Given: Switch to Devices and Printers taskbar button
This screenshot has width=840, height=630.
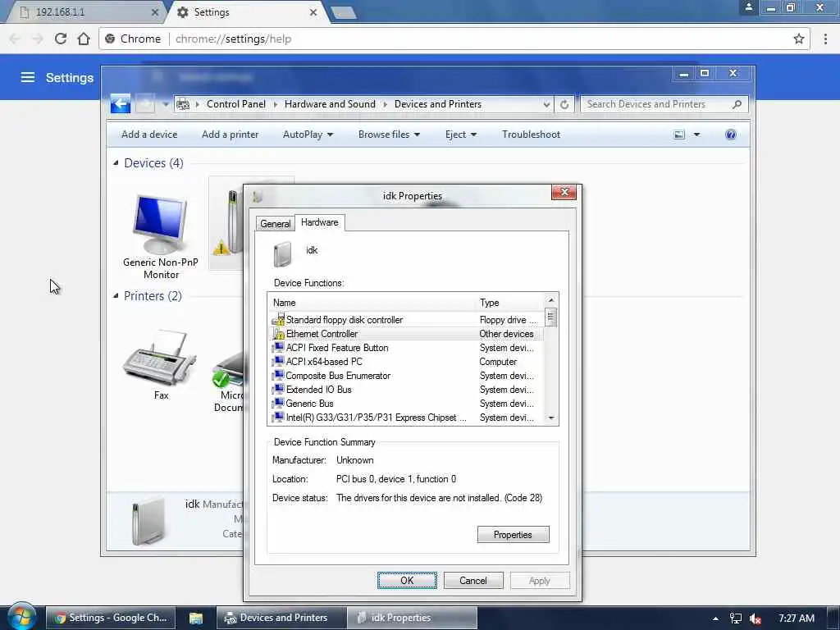Looking at the screenshot, I should coord(281,618).
